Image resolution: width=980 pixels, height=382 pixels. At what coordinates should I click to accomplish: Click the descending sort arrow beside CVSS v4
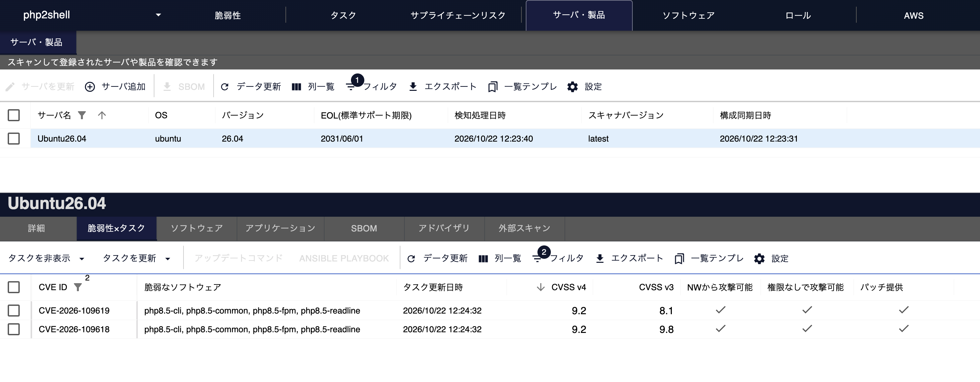tap(540, 287)
